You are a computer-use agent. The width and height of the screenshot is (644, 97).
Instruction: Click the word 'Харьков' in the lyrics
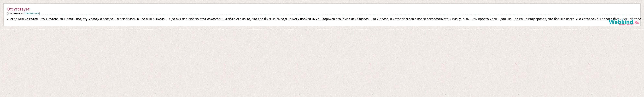pyautogui.click(x=328, y=19)
